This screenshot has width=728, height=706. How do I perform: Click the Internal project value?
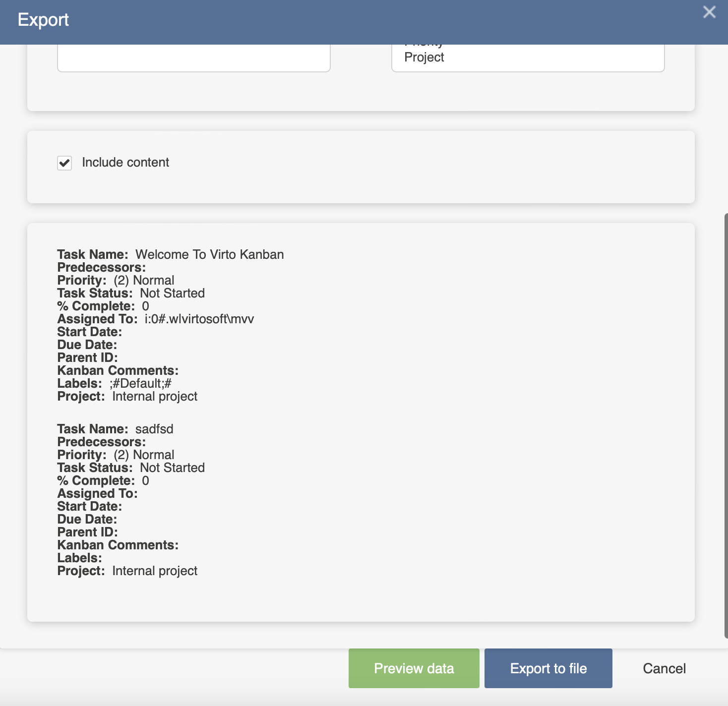click(155, 396)
